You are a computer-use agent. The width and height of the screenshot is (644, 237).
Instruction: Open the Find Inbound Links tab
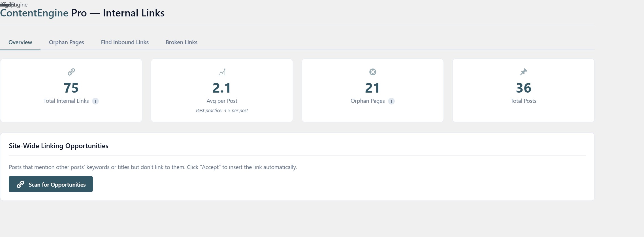(125, 42)
